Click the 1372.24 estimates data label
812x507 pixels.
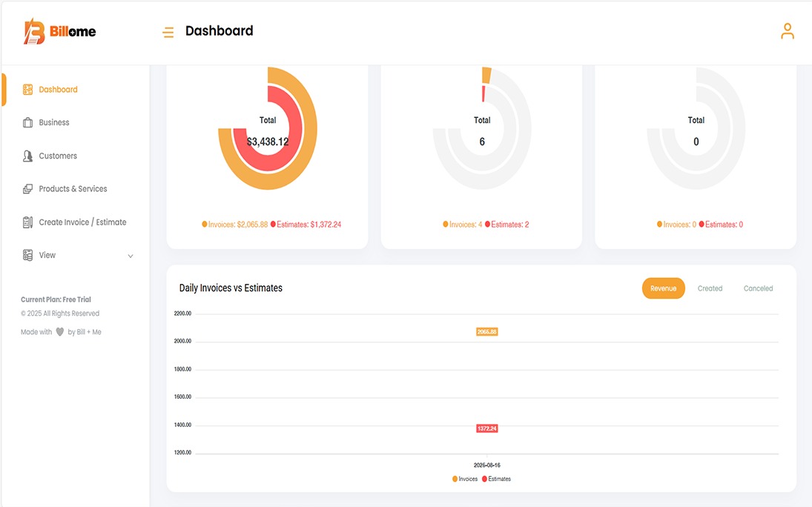pos(486,428)
